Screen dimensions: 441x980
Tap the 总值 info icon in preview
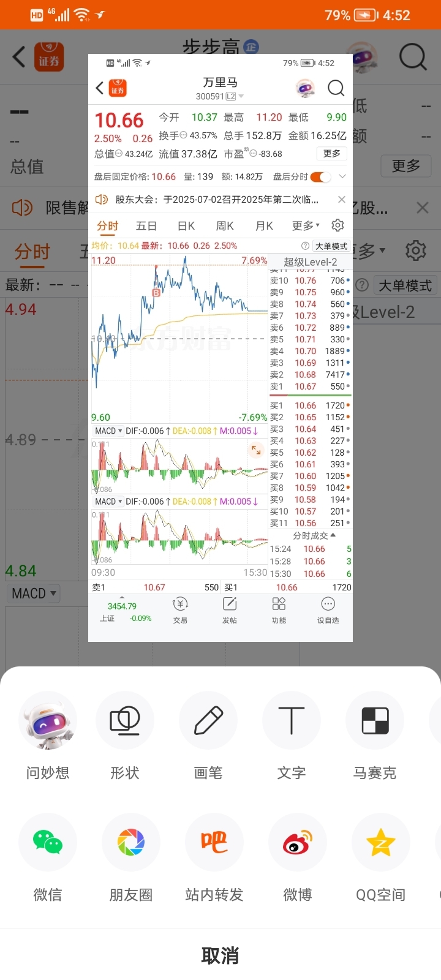[119, 154]
